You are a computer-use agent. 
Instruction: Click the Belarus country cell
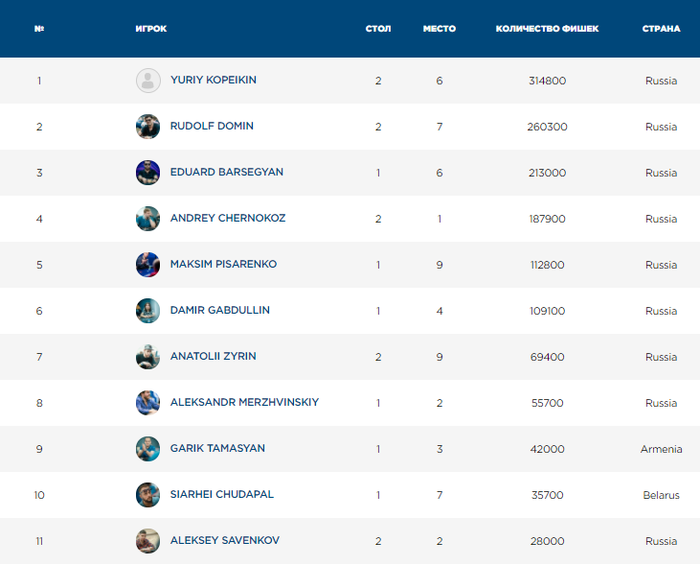tap(661, 495)
